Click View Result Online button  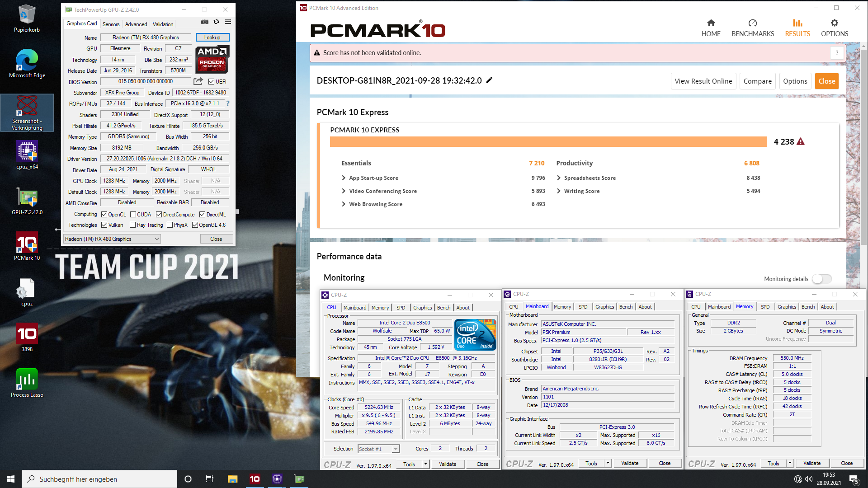[703, 81]
